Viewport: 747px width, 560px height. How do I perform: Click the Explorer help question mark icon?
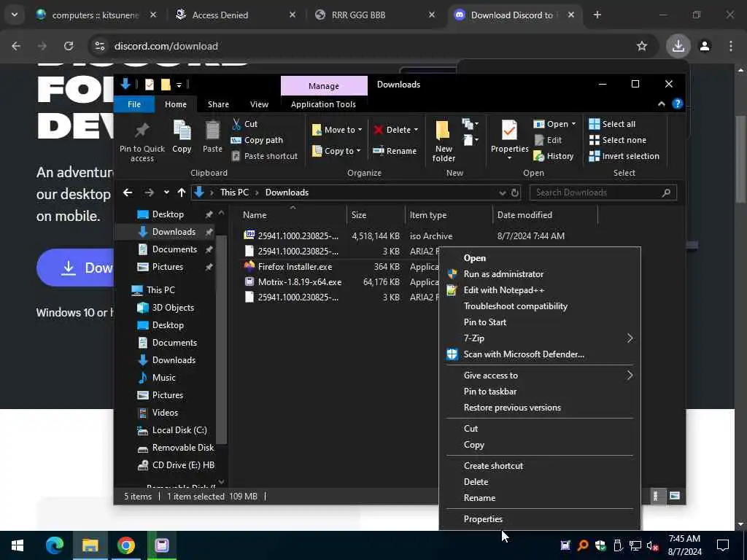(678, 104)
